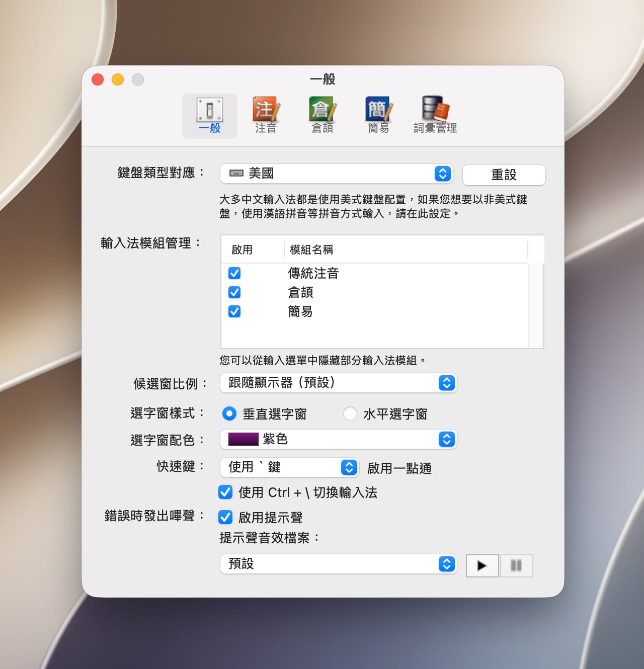Screen dimensions: 644x669
Task: Pause the alert sound preview
Action: [516, 566]
